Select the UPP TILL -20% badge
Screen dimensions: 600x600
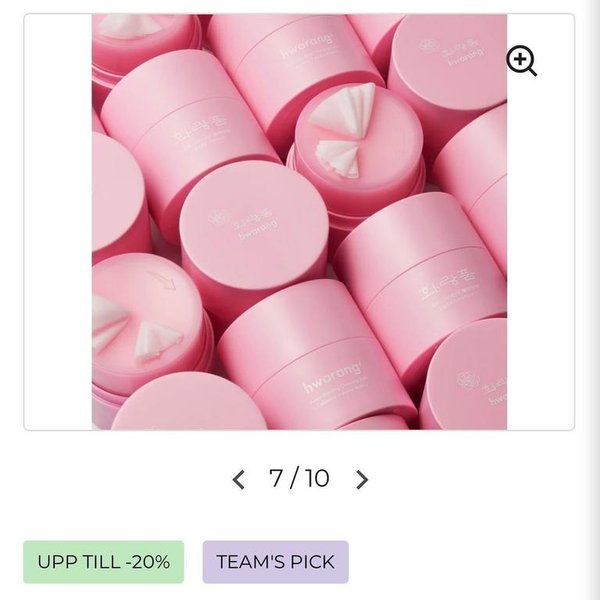pos(104,562)
